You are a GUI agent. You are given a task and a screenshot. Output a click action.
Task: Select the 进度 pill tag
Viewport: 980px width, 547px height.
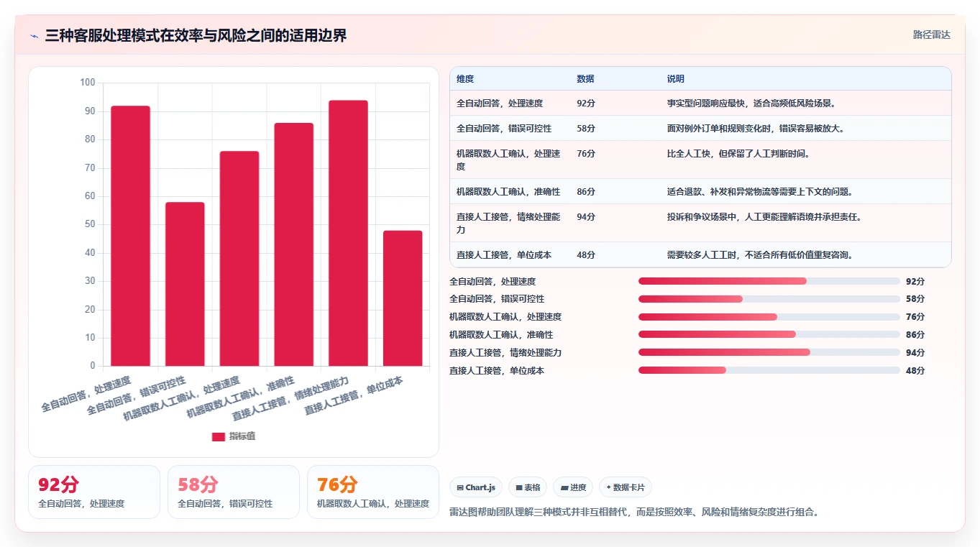(x=573, y=487)
